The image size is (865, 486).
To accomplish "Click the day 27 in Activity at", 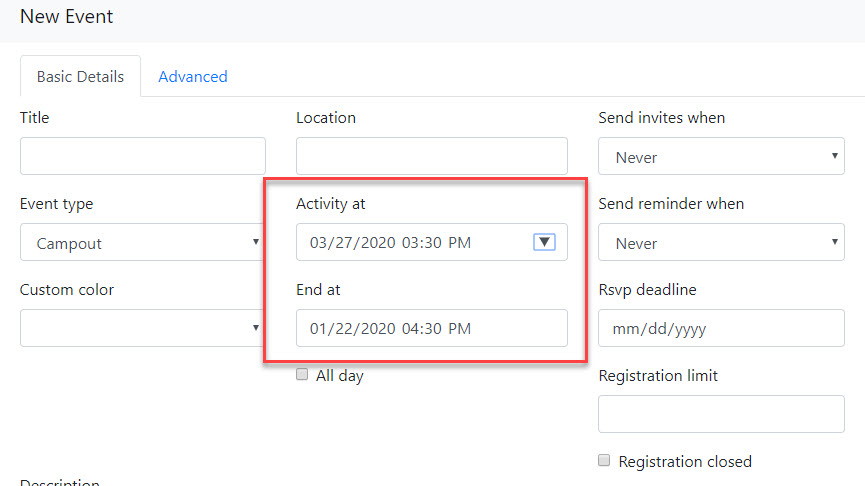I will 343,243.
